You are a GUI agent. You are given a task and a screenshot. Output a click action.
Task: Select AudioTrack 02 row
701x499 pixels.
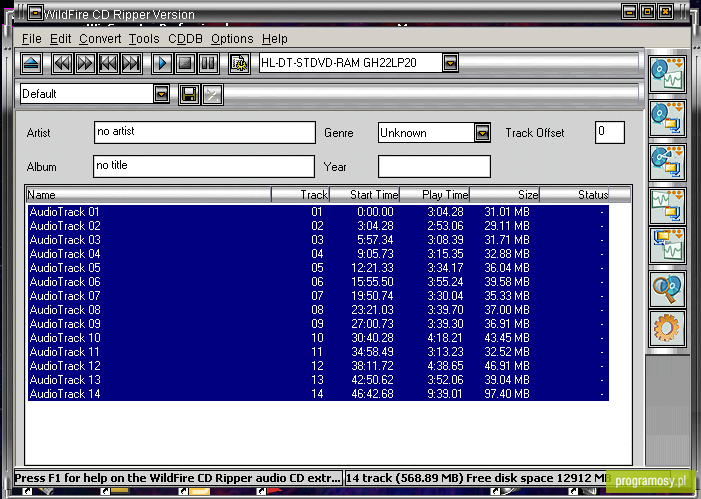point(318,226)
